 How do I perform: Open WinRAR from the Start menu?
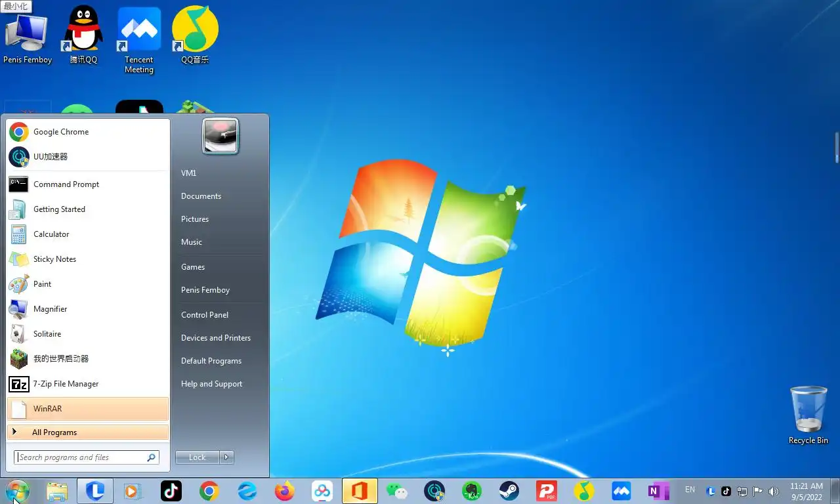click(88, 409)
